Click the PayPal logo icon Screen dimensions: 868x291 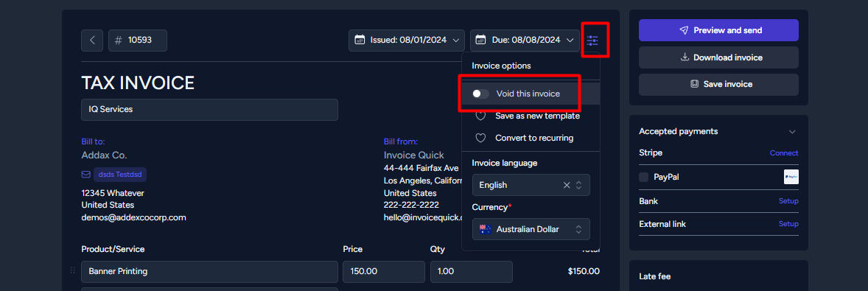pyautogui.click(x=791, y=177)
